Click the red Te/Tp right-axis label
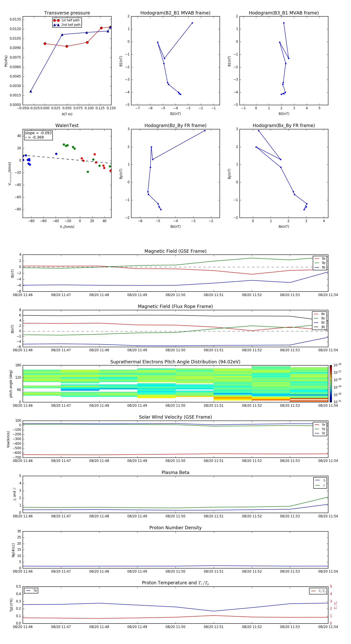Screen dimensions: 351x644 [x=336, y=605]
